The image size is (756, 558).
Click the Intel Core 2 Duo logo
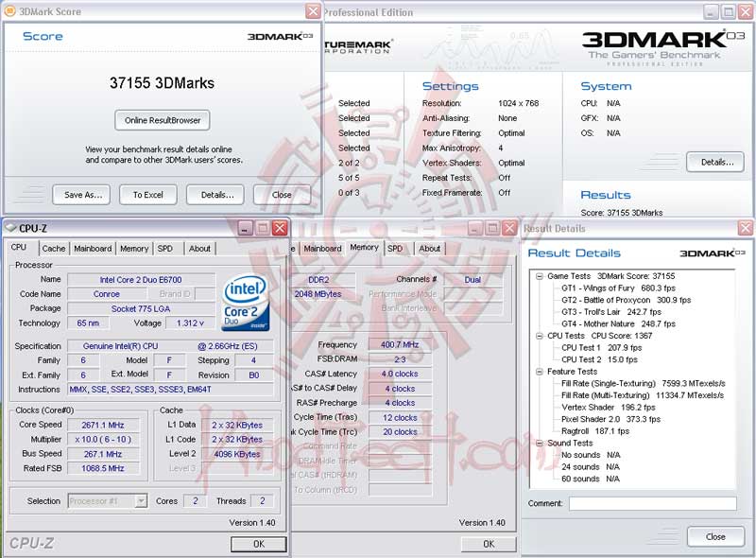point(246,304)
